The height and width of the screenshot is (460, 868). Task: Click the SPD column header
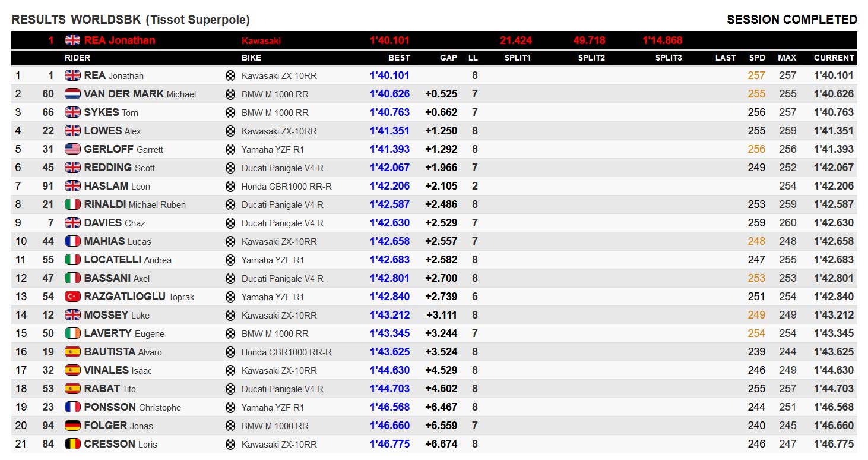click(x=757, y=58)
